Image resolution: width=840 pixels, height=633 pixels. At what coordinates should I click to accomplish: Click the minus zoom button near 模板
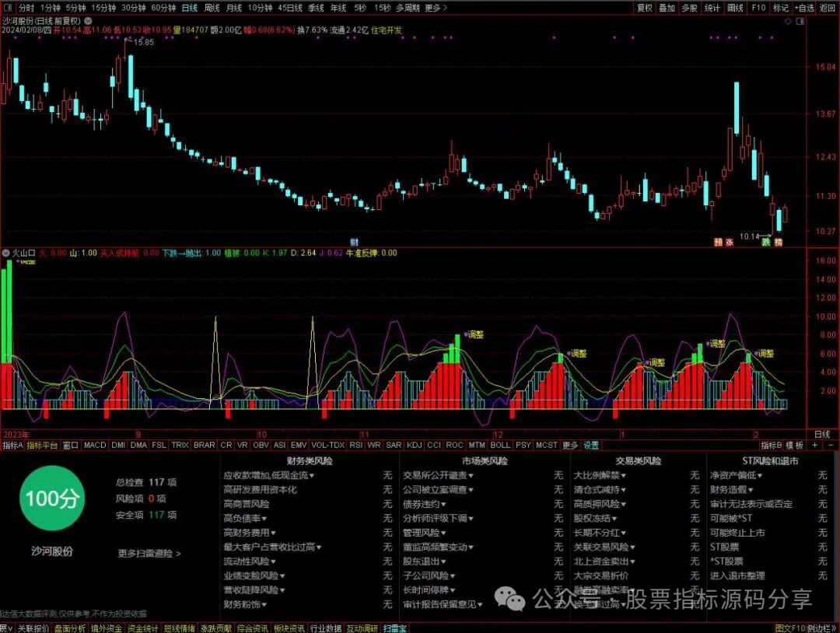tap(831, 445)
